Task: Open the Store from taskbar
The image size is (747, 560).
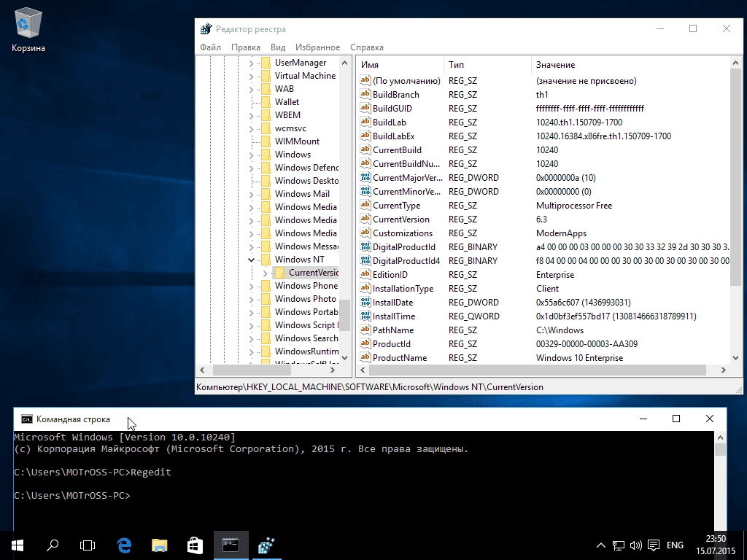Action: pos(194,545)
